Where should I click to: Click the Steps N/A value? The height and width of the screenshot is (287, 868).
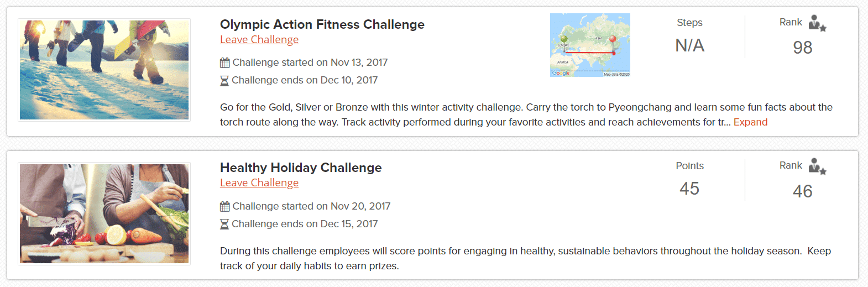(x=689, y=45)
